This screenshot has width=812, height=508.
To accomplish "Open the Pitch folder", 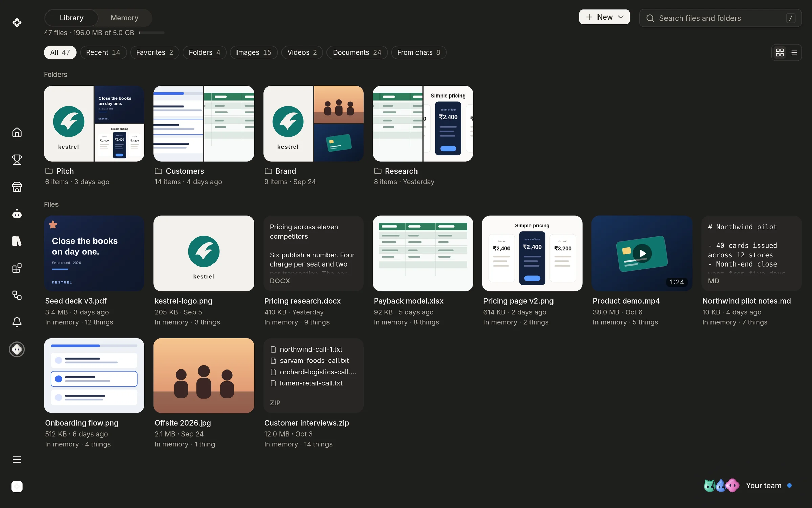I will click(94, 124).
